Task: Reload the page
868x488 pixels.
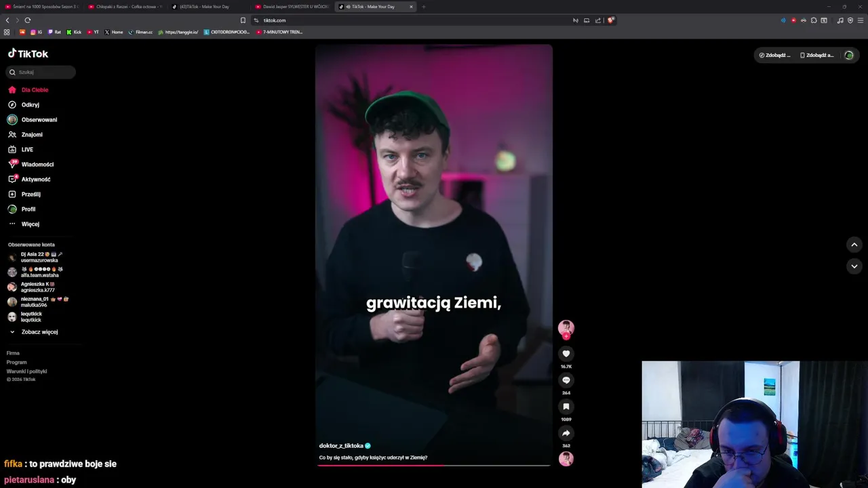Action: (x=28, y=20)
